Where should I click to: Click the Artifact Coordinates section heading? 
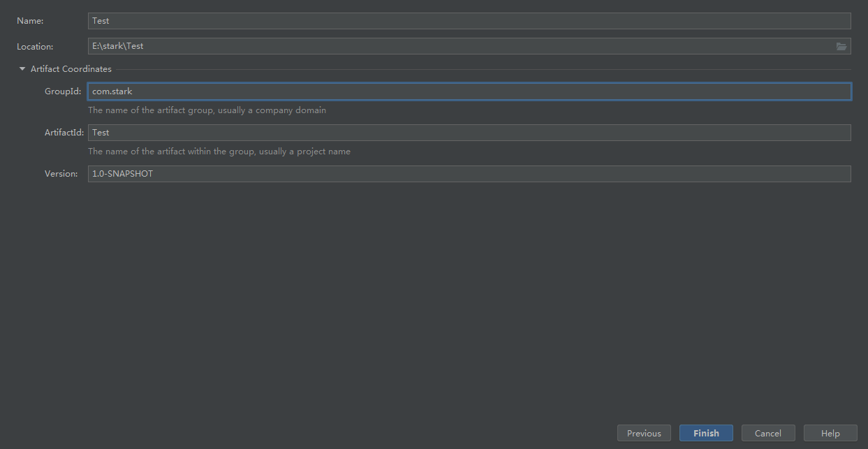coord(71,69)
